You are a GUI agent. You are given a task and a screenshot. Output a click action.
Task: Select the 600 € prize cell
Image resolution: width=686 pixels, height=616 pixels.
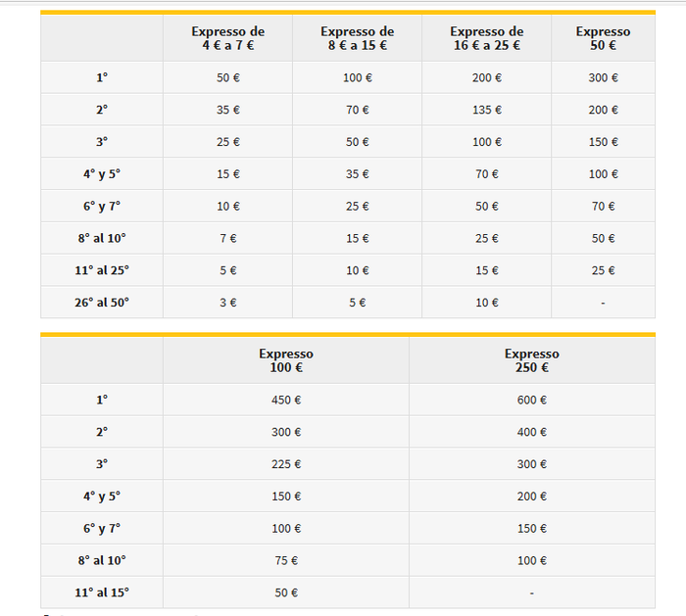point(531,400)
